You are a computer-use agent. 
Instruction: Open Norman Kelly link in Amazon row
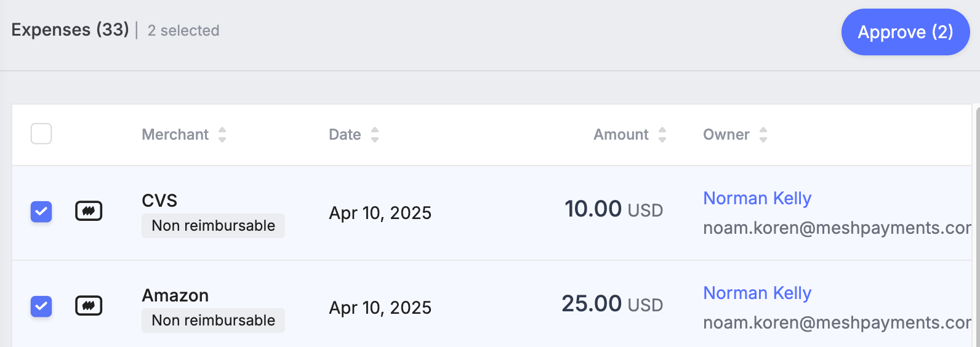pos(757,293)
